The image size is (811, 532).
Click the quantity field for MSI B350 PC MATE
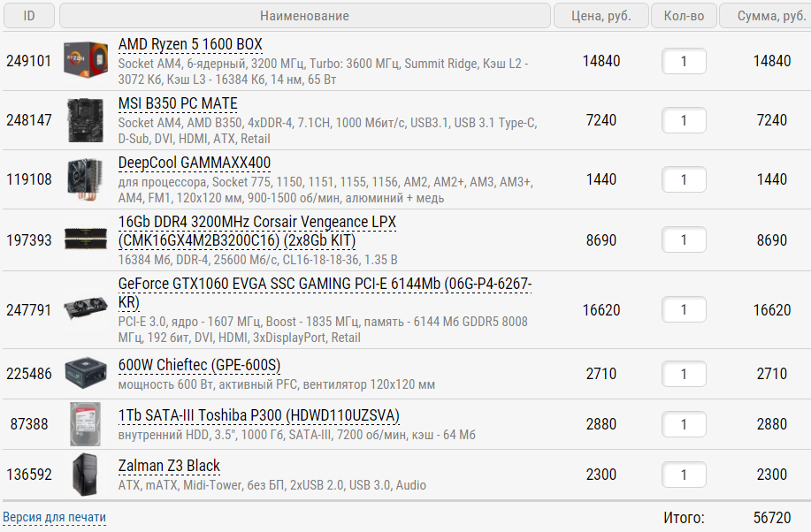(684, 120)
